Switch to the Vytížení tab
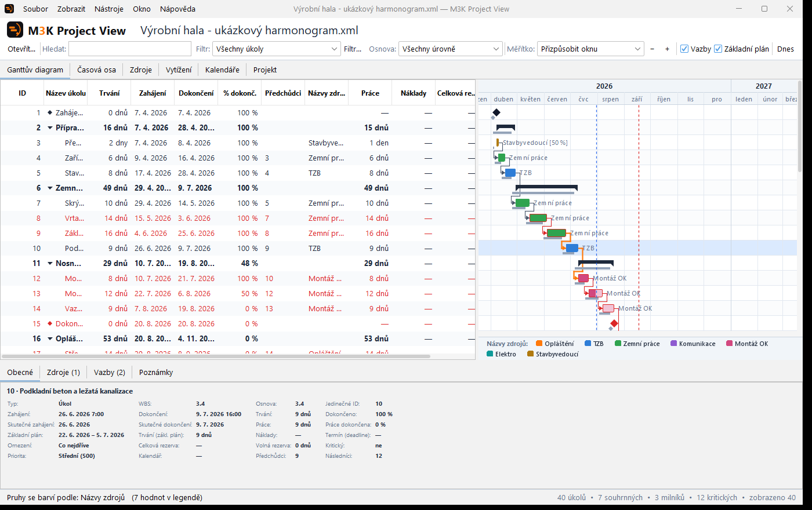This screenshot has width=812, height=510. 179,70
